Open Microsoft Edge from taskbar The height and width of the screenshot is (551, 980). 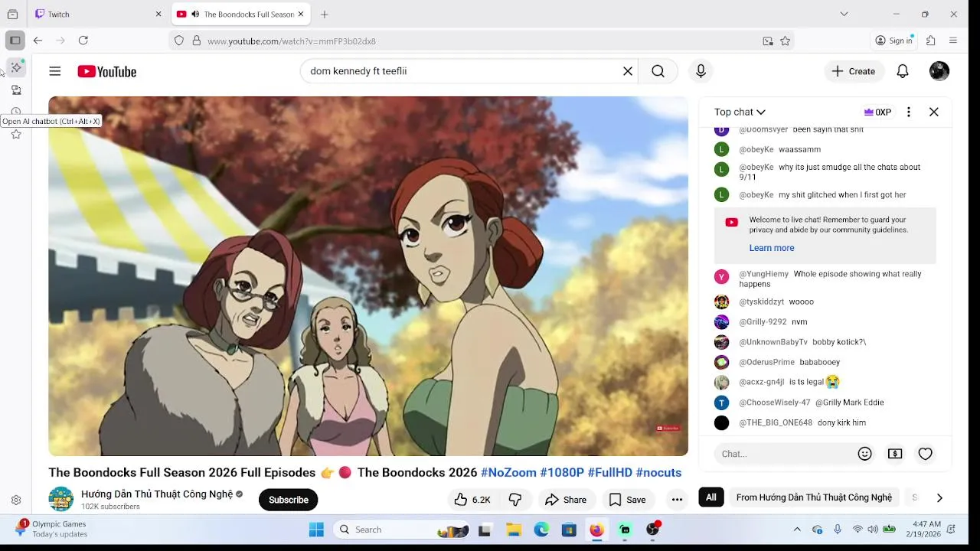(541, 530)
